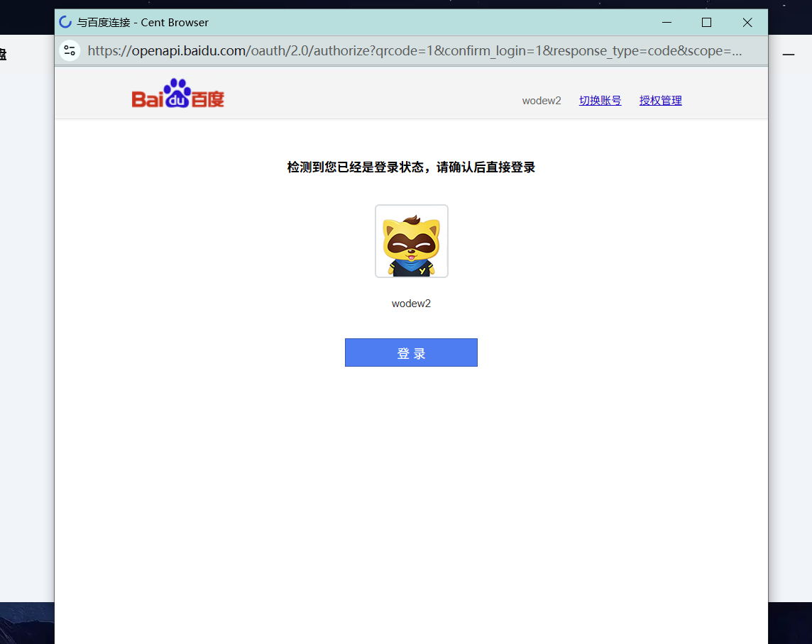The width and height of the screenshot is (812, 644).
Task: Click the site settings icon in address bar
Action: (x=70, y=50)
